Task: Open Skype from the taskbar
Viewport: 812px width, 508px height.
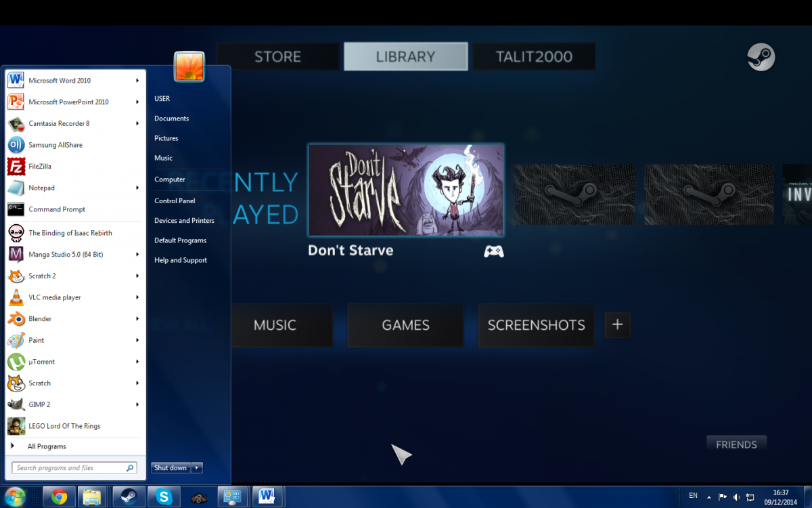Action: [163, 497]
